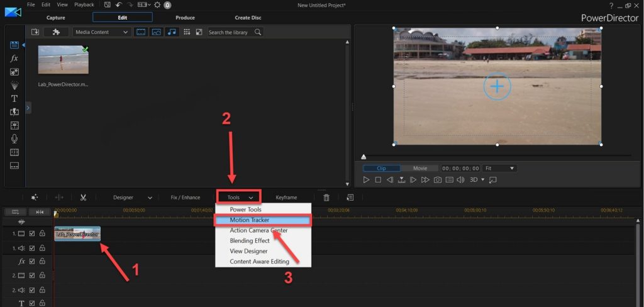Open the Transition Room in the sidebar

(14, 112)
